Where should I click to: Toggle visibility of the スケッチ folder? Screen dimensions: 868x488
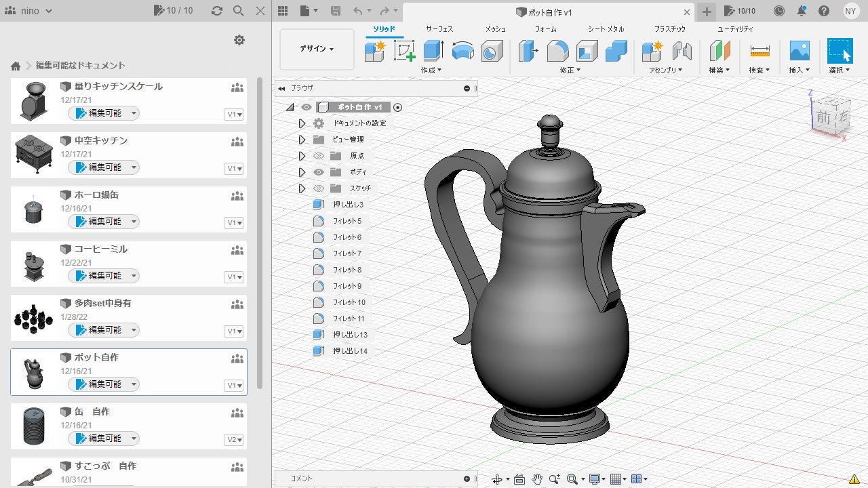click(319, 188)
